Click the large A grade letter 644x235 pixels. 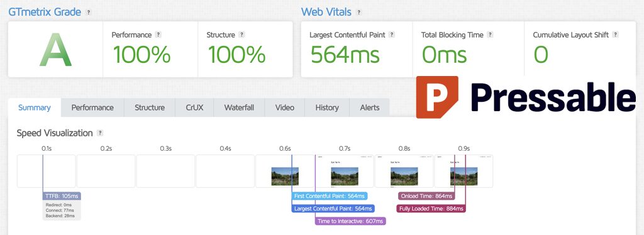pos(55,50)
